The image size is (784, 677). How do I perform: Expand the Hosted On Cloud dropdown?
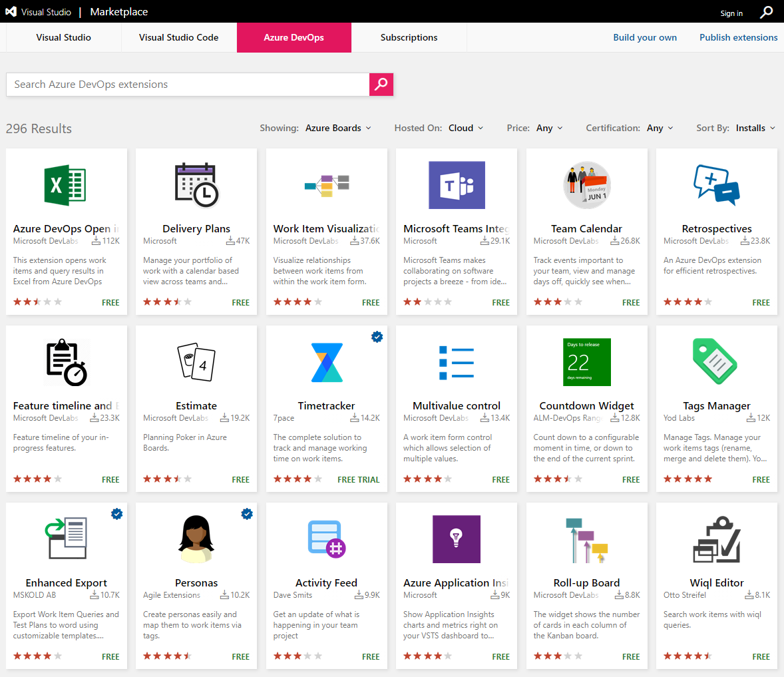coord(465,128)
